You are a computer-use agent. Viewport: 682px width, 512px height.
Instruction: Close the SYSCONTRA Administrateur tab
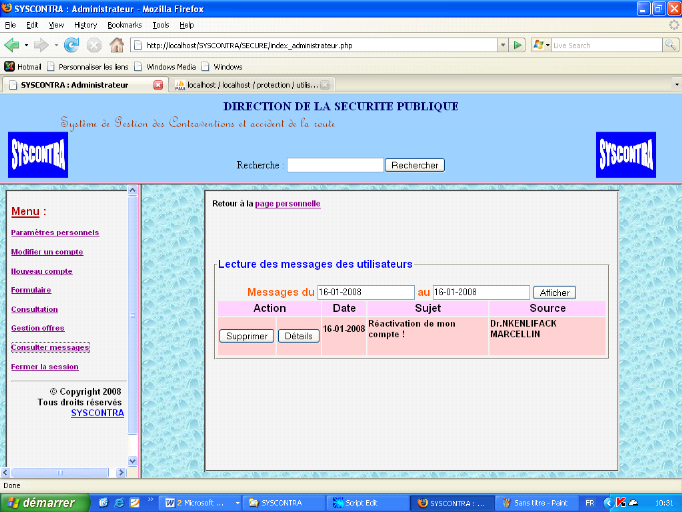158,85
